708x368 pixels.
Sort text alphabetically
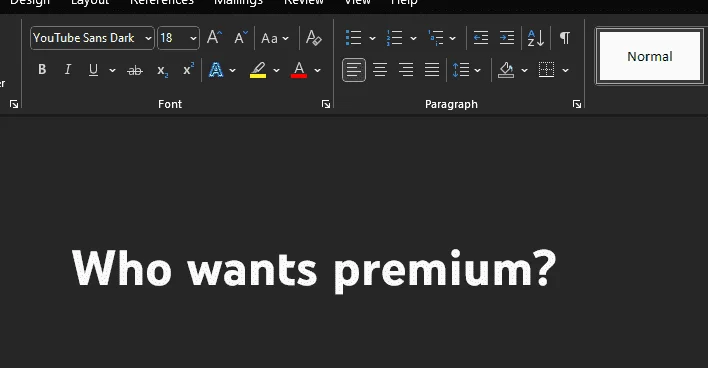click(x=536, y=38)
